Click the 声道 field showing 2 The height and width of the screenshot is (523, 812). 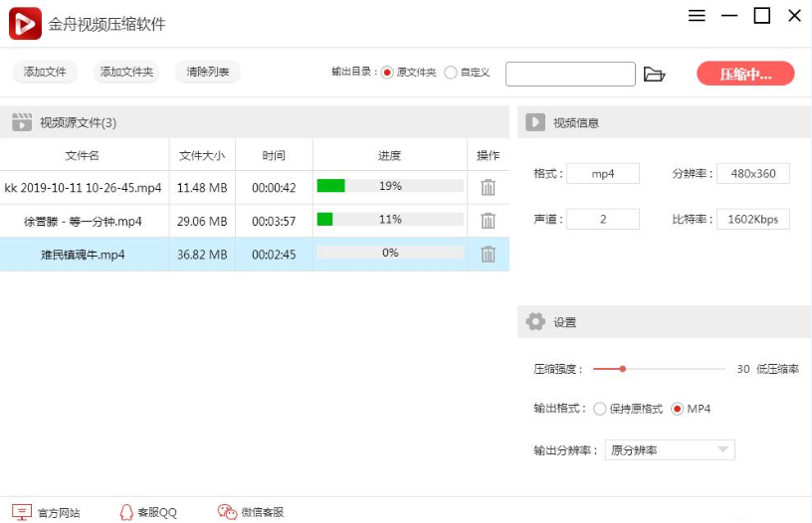[603, 219]
